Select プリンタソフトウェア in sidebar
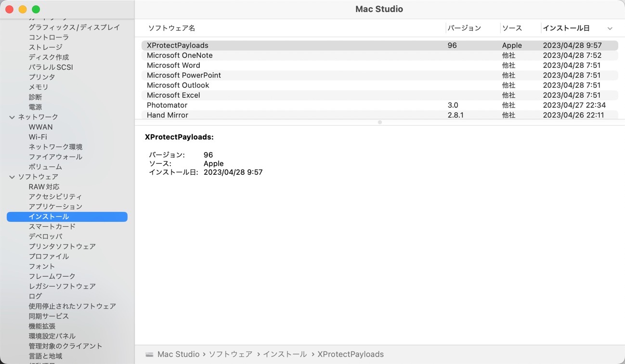 pos(62,247)
